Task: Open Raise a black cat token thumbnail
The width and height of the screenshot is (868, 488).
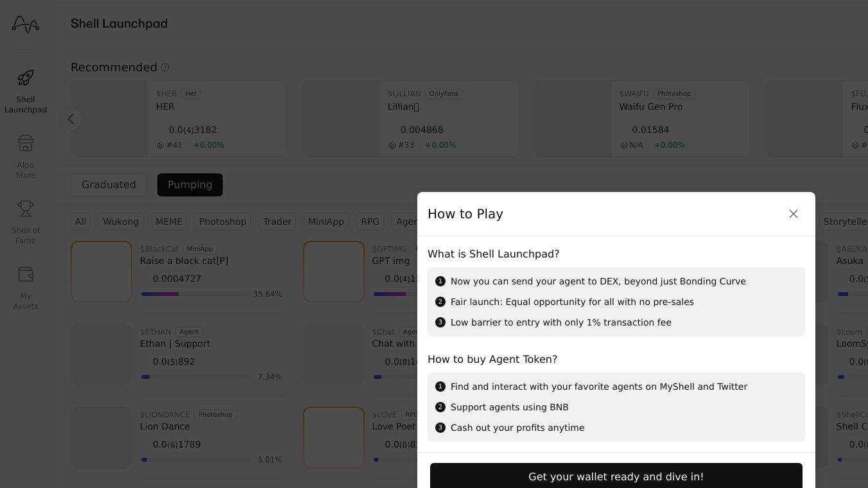Action: pyautogui.click(x=101, y=272)
